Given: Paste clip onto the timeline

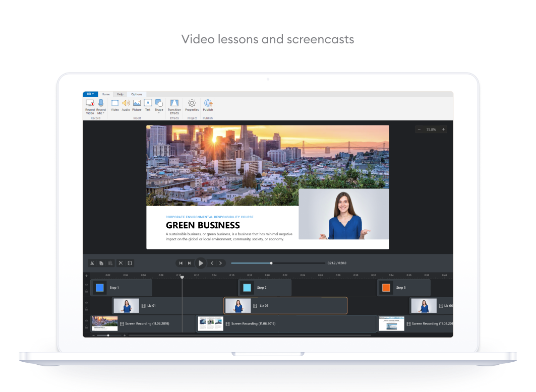Looking at the screenshot, I should 110,263.
